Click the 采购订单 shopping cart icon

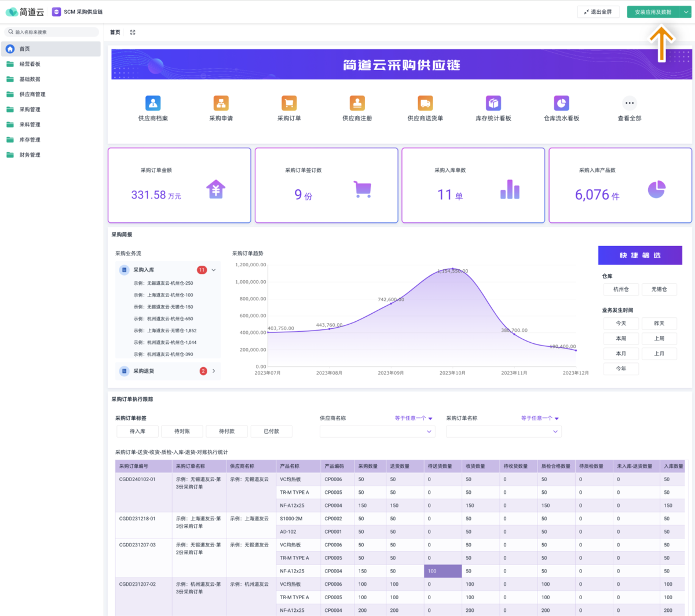289,103
